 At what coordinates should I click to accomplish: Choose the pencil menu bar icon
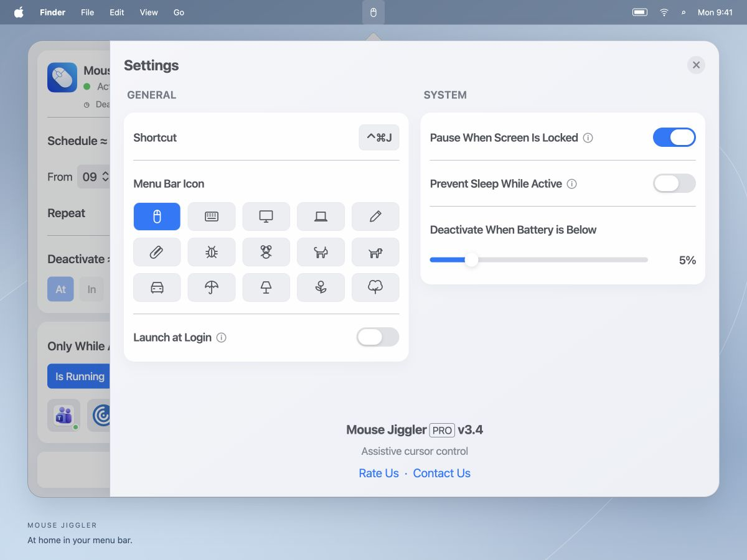click(375, 217)
